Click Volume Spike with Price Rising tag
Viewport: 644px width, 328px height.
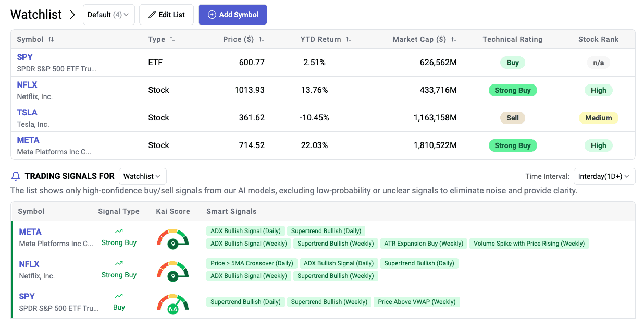pyautogui.click(x=528, y=244)
